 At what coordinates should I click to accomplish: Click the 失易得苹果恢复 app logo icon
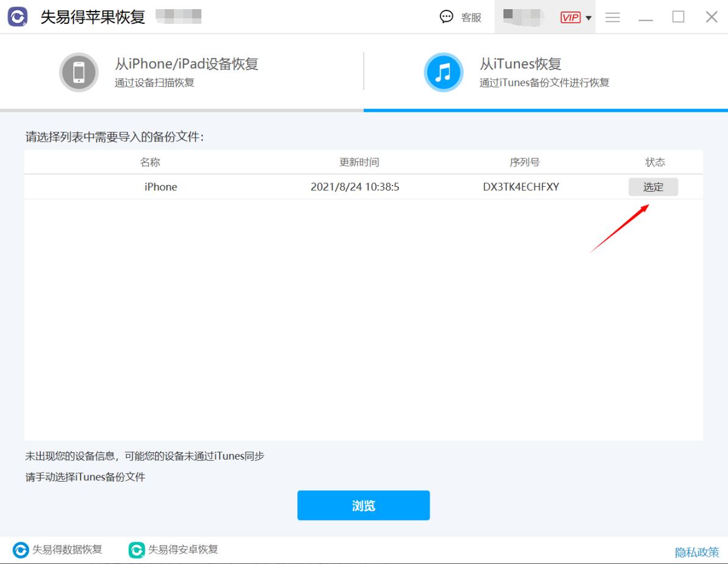tap(17, 16)
